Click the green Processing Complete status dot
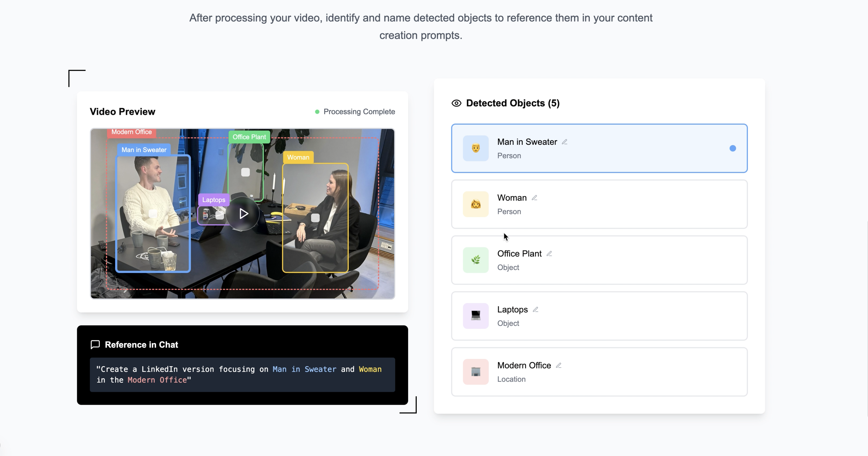 [317, 111]
